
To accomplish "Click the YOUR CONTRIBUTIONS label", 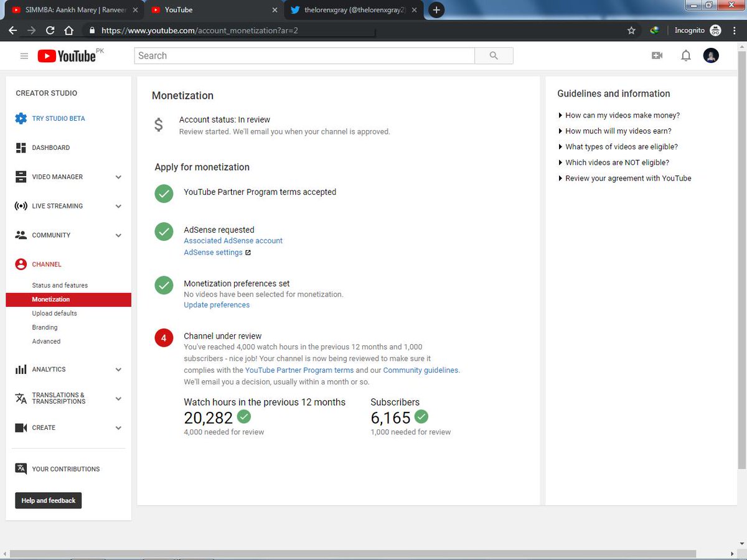I will click(66, 469).
